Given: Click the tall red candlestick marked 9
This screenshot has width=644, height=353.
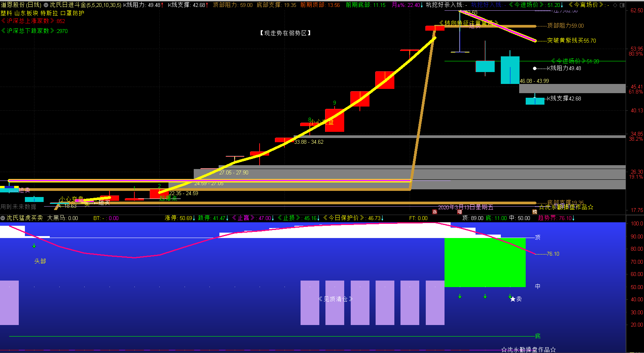Looking at the screenshot, I should click(335, 120).
